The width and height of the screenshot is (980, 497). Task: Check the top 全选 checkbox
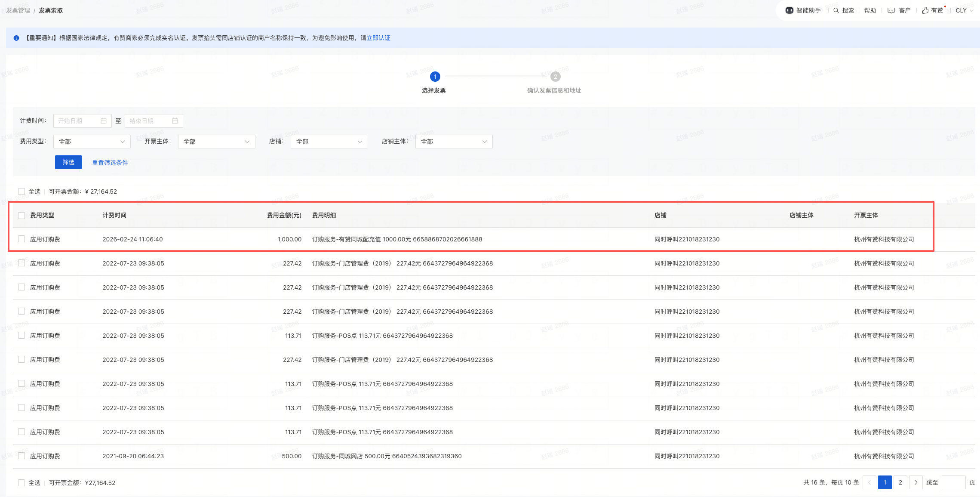click(x=22, y=191)
